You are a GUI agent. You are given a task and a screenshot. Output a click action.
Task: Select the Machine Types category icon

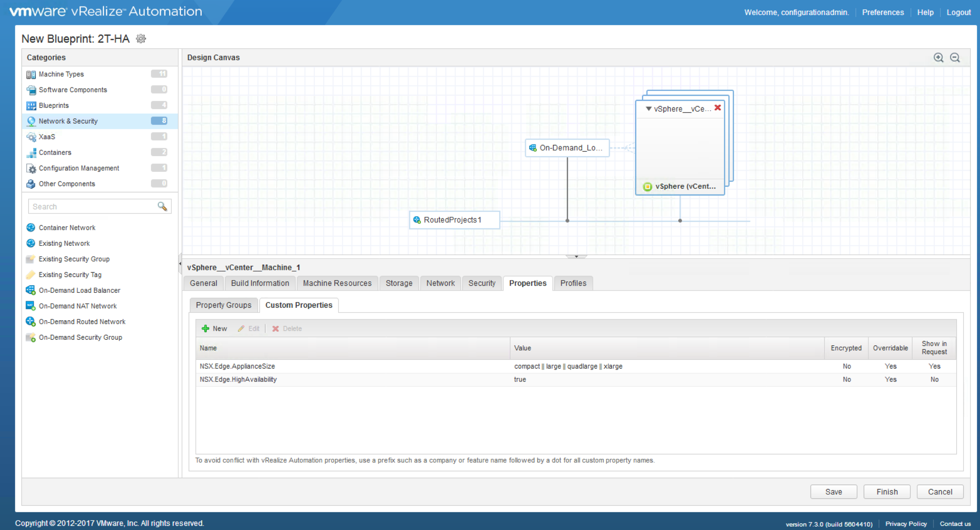point(31,74)
